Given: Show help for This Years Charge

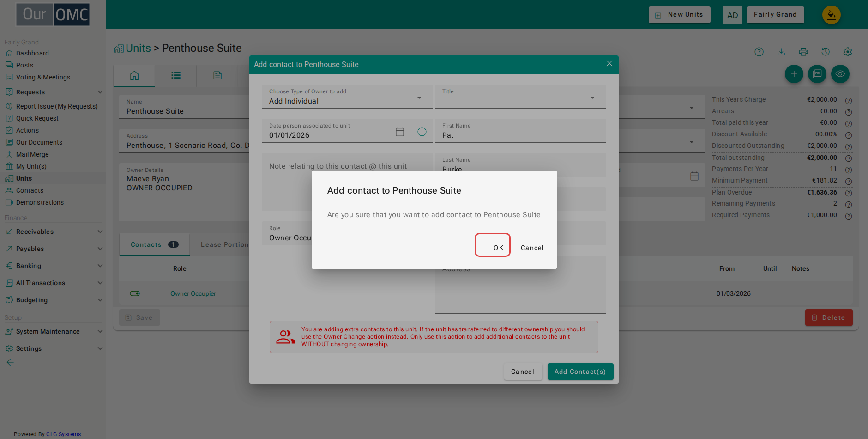Looking at the screenshot, I should pyautogui.click(x=849, y=100).
